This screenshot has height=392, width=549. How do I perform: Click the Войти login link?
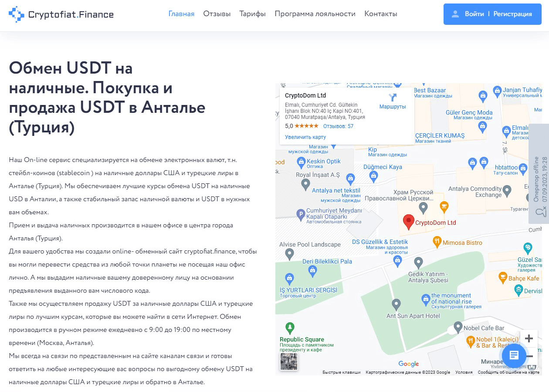pyautogui.click(x=474, y=14)
